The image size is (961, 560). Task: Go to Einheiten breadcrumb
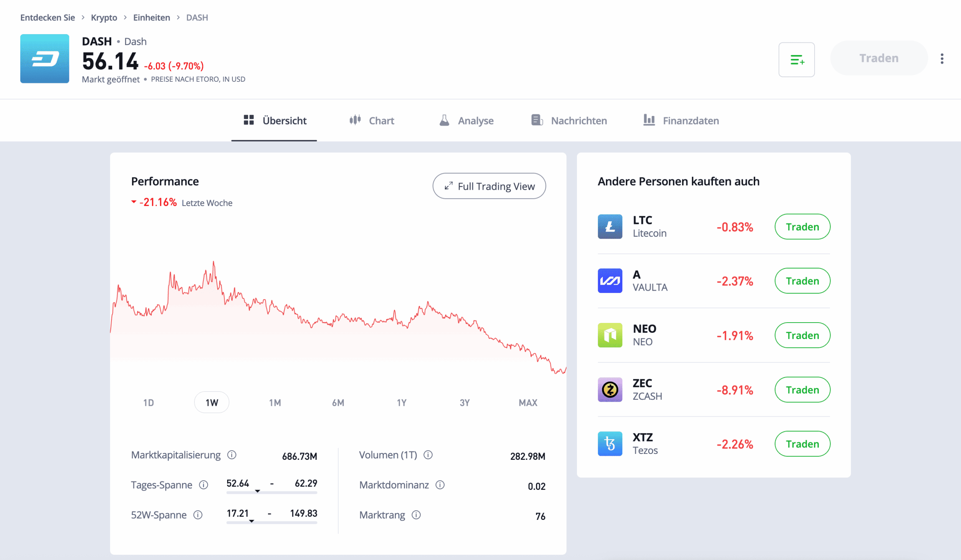151,18
